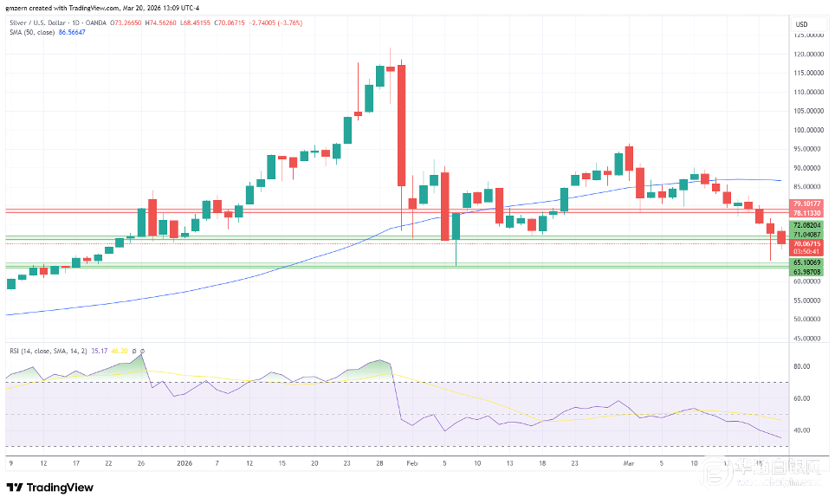The image size is (835, 504).
Task: Click the RSI (14, close, SMA, 14, 2) legend
Action: pyautogui.click(x=46, y=351)
